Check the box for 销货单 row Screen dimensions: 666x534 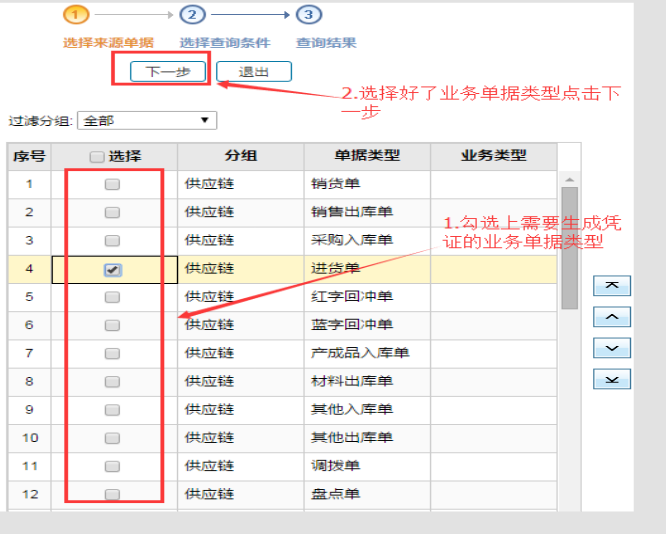coord(112,185)
